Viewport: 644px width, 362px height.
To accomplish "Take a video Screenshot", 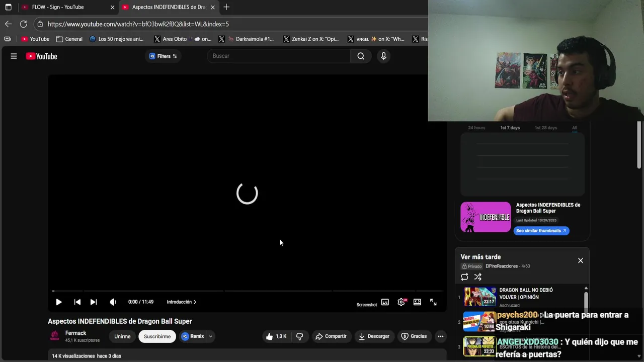I will point(366,305).
